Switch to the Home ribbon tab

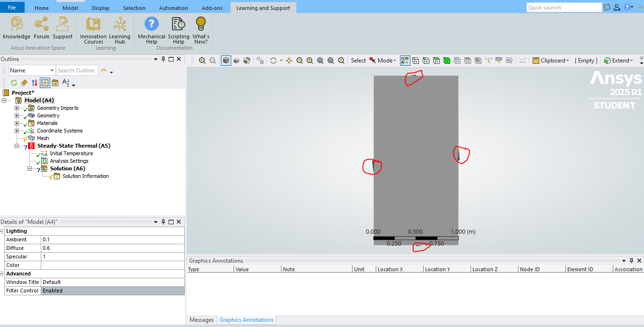(42, 8)
